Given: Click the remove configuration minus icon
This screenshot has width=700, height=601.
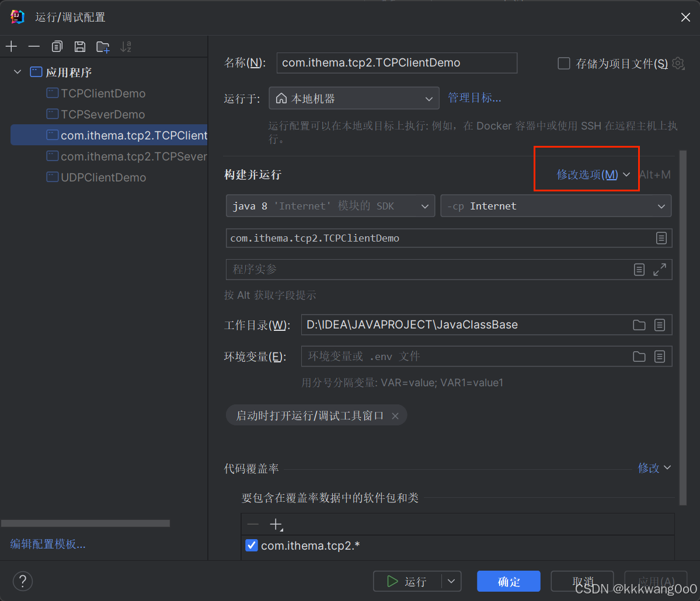Looking at the screenshot, I should (x=34, y=47).
